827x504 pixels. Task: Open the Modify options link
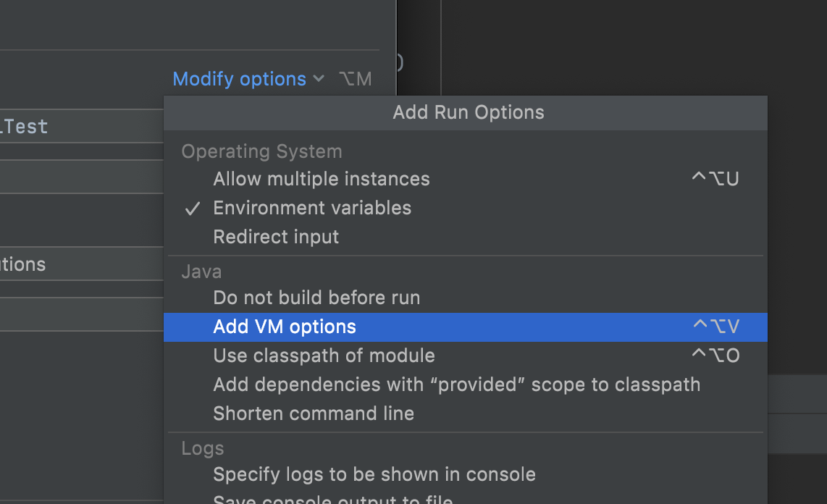[x=240, y=79]
